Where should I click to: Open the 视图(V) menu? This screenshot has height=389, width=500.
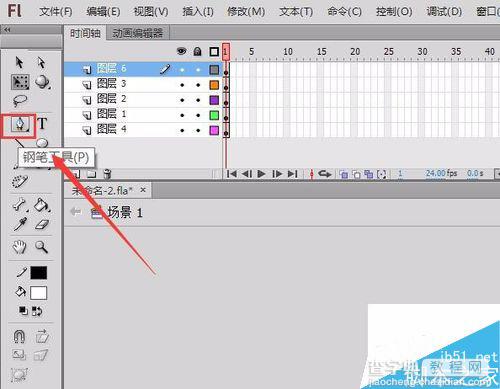151,12
